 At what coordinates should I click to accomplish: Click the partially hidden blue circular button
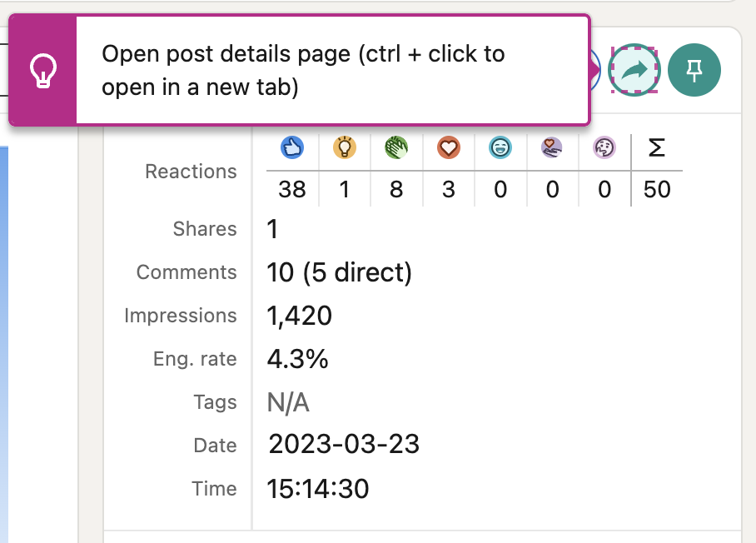594,70
